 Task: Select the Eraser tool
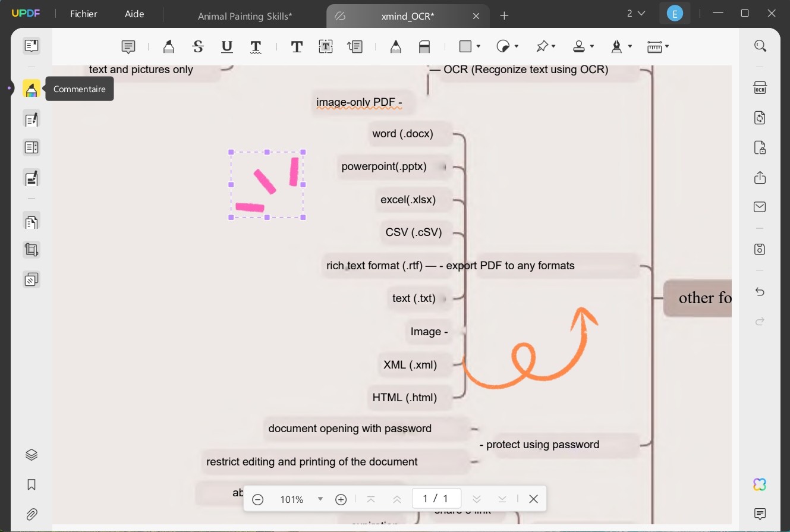[424, 46]
